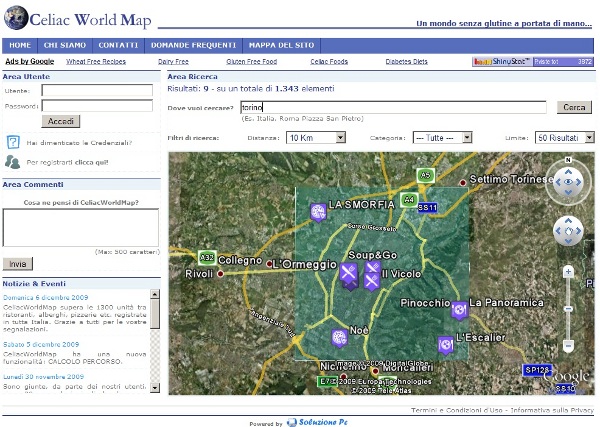Click the map pan navigation control
The image size is (600, 427).
pyautogui.click(x=567, y=230)
